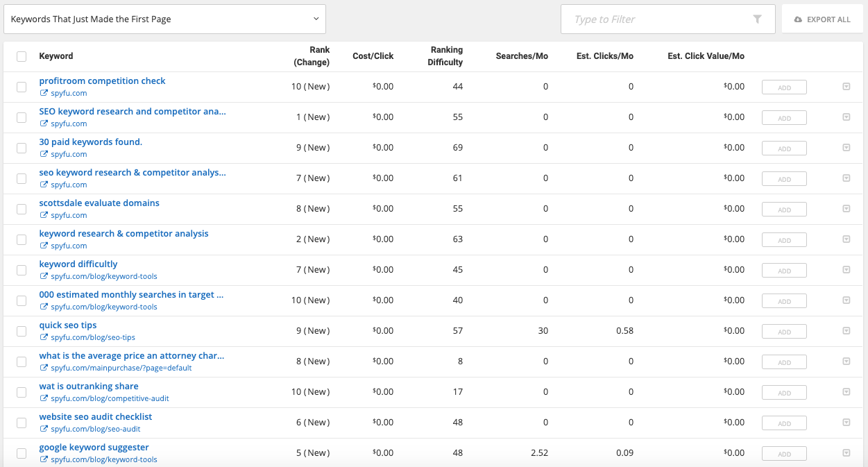Click the Export All button
This screenshot has width=868, height=467.
coord(822,19)
